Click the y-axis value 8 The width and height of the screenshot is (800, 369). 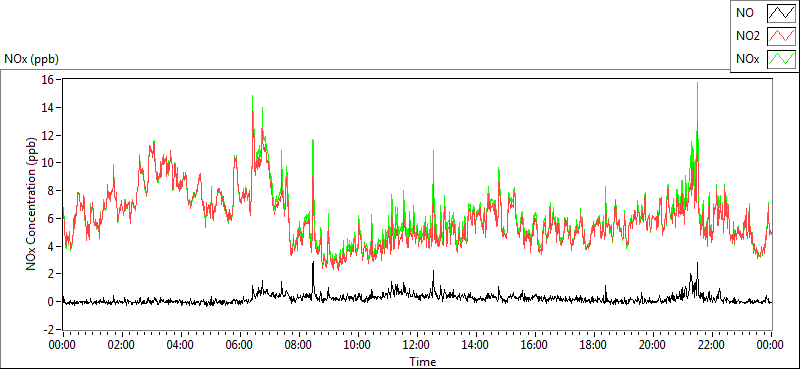52,191
